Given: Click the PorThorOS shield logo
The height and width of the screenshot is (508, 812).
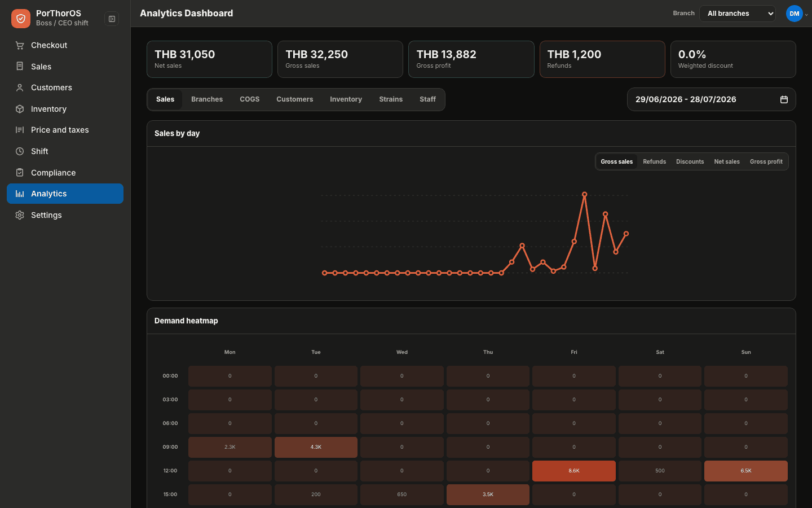Looking at the screenshot, I should tap(21, 19).
